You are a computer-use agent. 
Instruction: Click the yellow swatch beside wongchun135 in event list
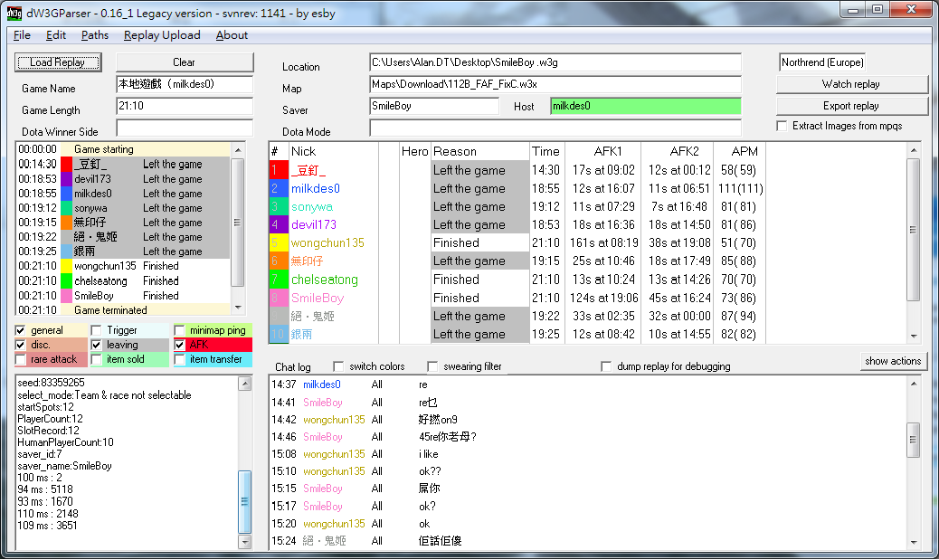(66, 266)
